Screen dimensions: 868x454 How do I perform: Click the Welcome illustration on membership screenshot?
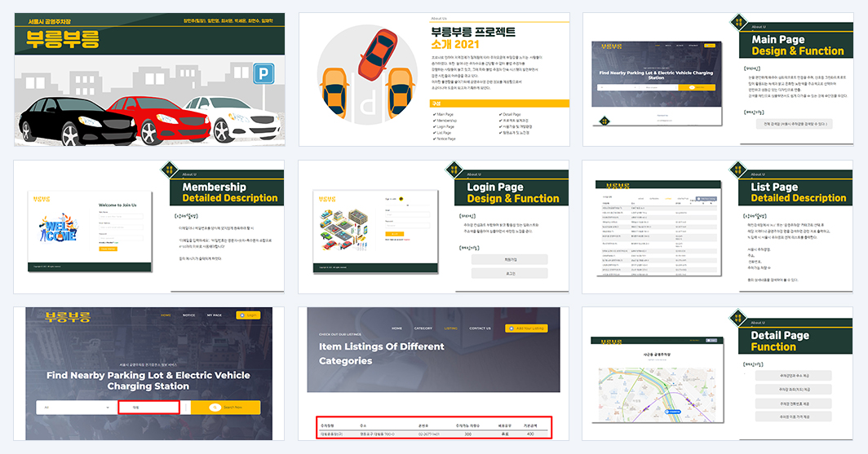click(60, 228)
